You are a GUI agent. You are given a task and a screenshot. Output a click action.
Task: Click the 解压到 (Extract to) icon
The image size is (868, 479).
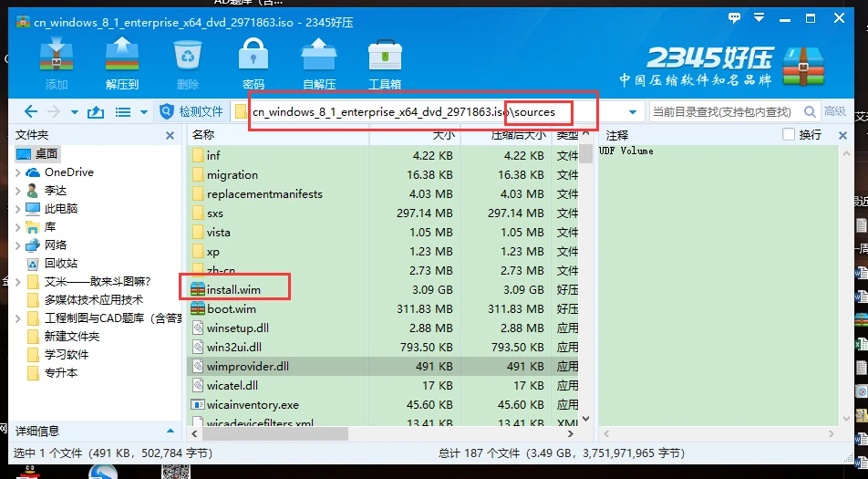coord(121,60)
